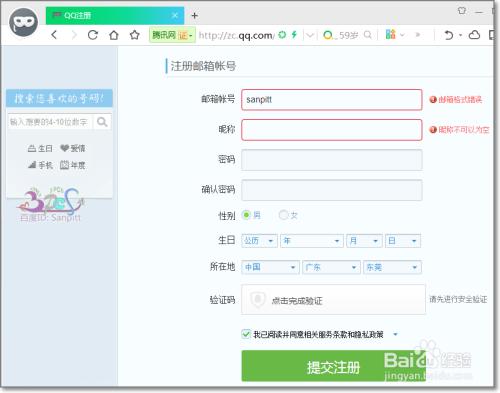Select the 女 gender radio button
The height and width of the screenshot is (393, 500).
pos(283,215)
